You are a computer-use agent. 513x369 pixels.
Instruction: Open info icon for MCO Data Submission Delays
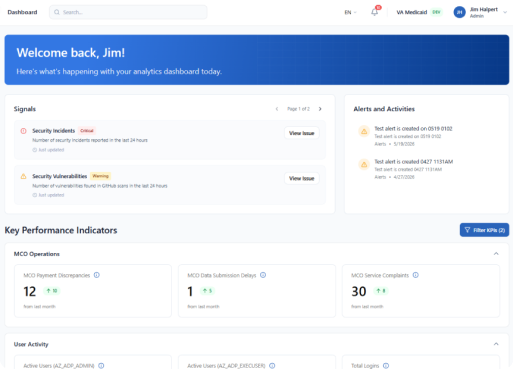click(263, 275)
